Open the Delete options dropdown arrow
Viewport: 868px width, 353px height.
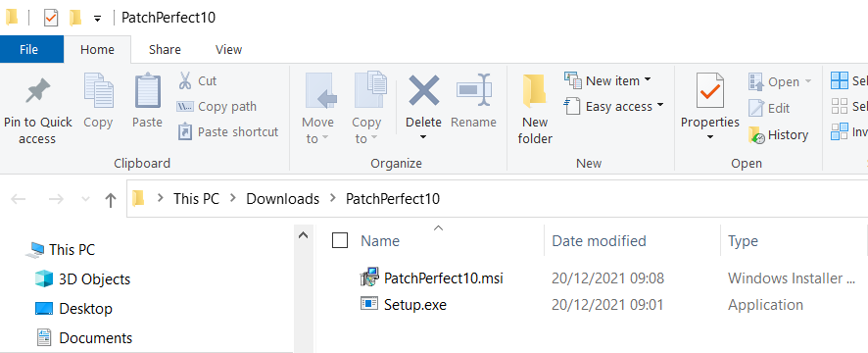423,137
